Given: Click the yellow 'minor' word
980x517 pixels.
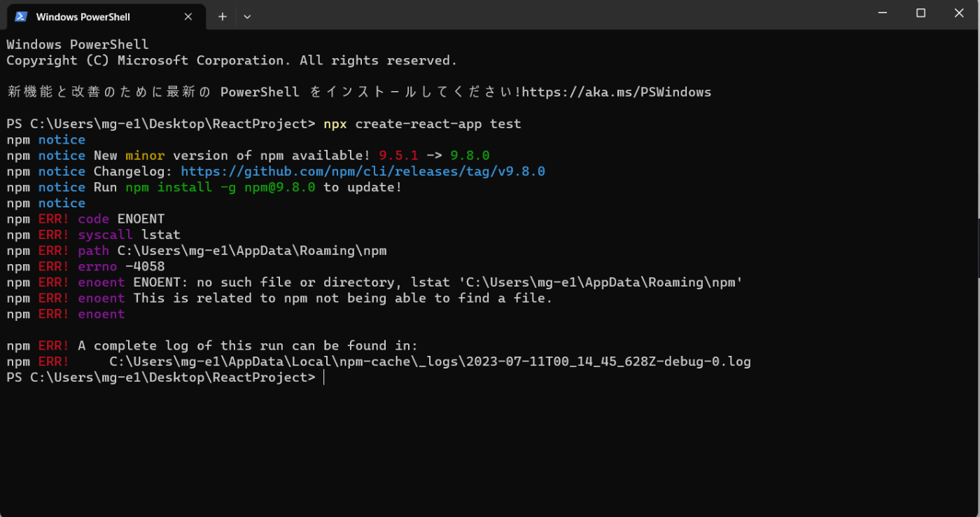Looking at the screenshot, I should tap(145, 156).
